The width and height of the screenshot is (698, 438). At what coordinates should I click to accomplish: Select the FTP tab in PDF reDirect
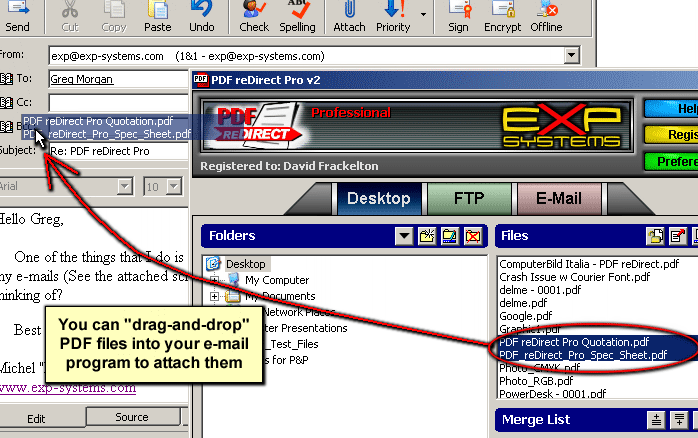click(x=469, y=199)
